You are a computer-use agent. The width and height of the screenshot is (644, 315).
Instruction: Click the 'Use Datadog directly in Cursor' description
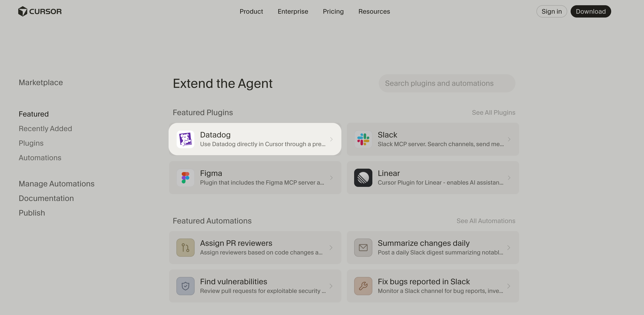point(263,144)
